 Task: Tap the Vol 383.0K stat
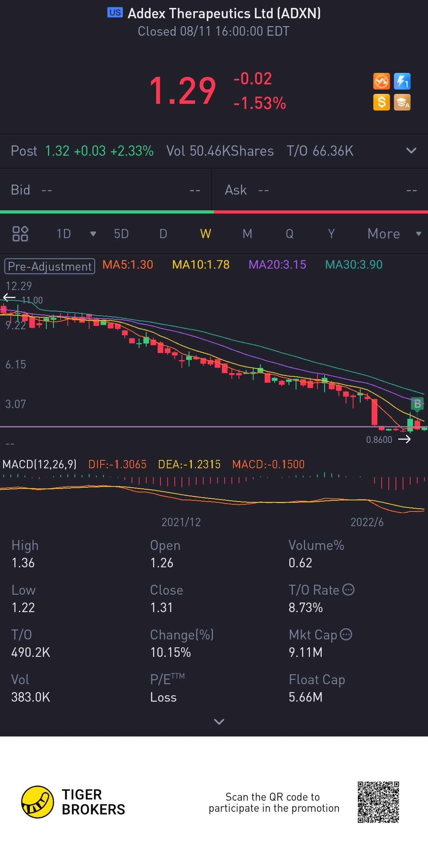(31, 688)
